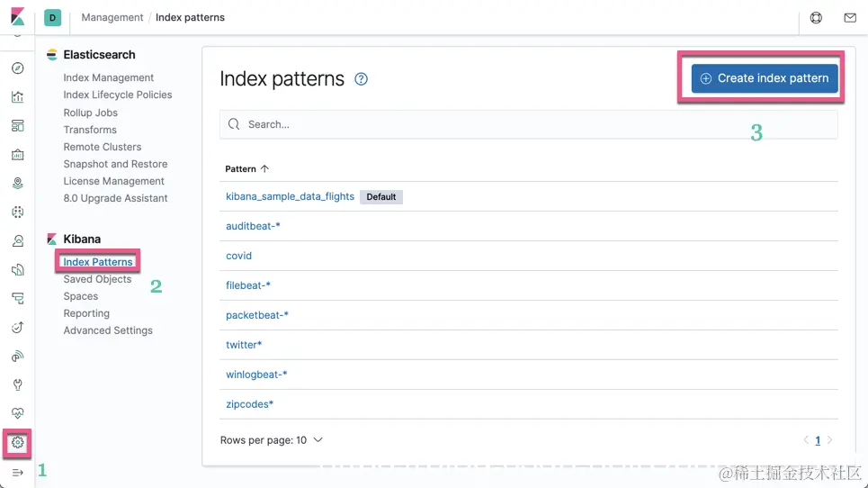Screen dimensions: 868x488
Task: Click the Elasticsearch section logo
Action: pos(52,54)
